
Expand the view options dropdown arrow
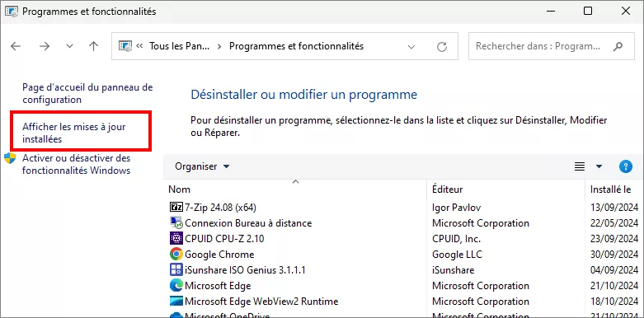click(599, 166)
